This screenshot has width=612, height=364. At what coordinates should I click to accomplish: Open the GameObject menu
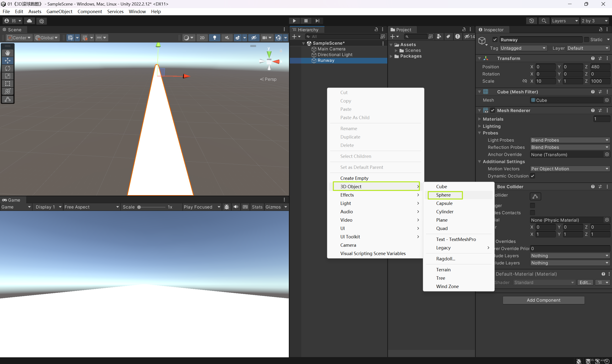coord(59,11)
